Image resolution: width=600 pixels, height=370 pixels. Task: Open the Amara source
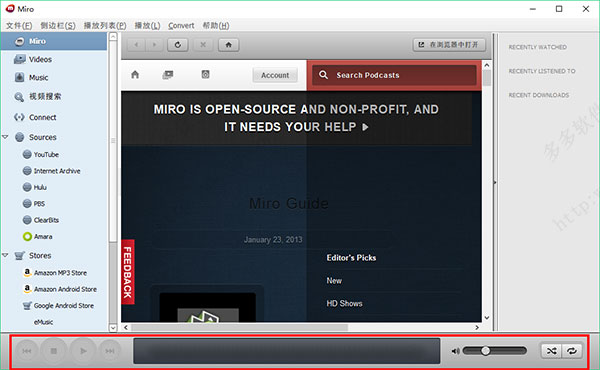pyautogui.click(x=43, y=236)
